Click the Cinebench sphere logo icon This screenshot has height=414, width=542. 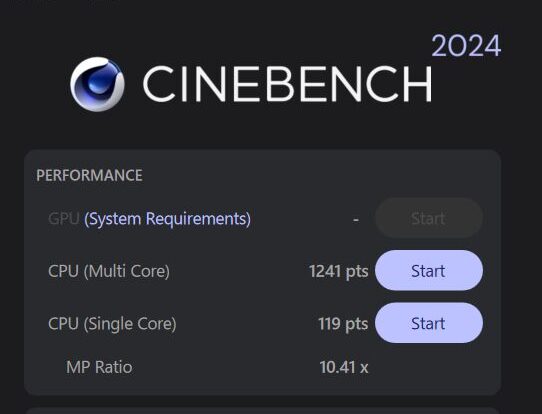[x=97, y=84]
